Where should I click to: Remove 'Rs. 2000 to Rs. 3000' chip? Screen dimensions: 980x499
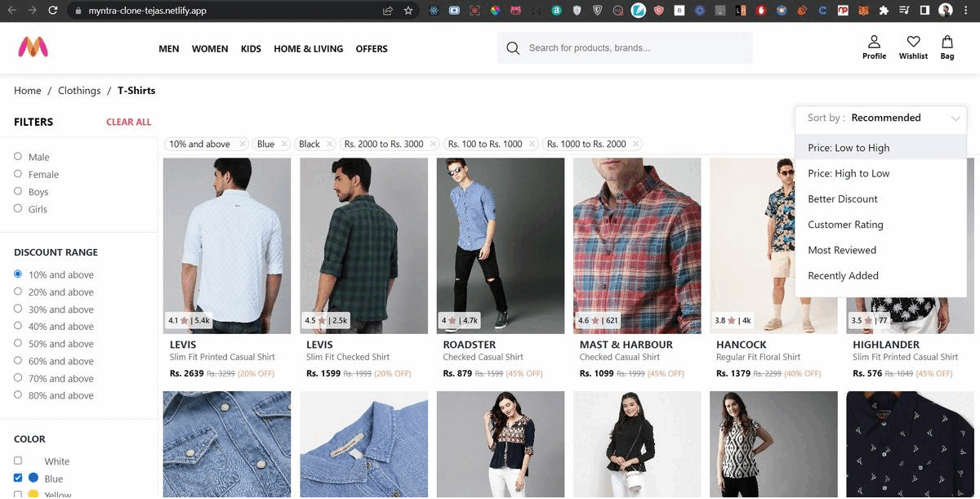point(434,144)
